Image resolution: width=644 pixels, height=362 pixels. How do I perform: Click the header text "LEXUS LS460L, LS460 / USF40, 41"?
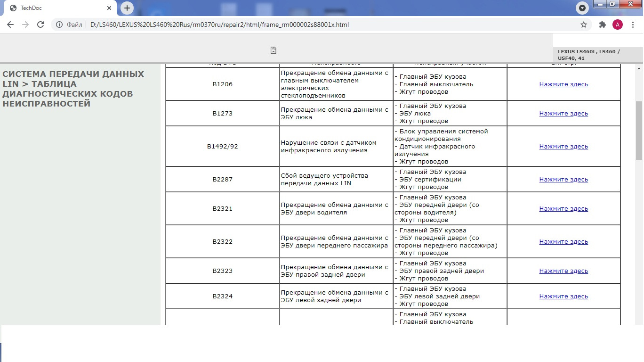[x=589, y=55]
